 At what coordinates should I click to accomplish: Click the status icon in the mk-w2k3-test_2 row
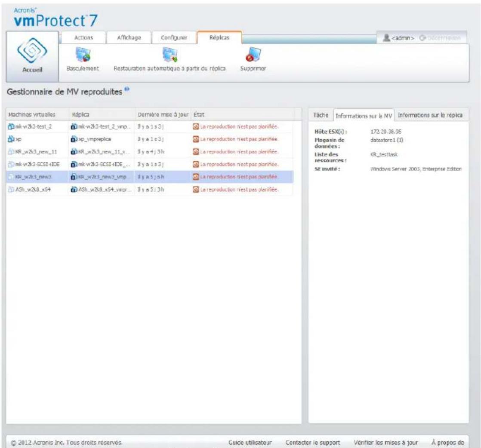click(196, 126)
